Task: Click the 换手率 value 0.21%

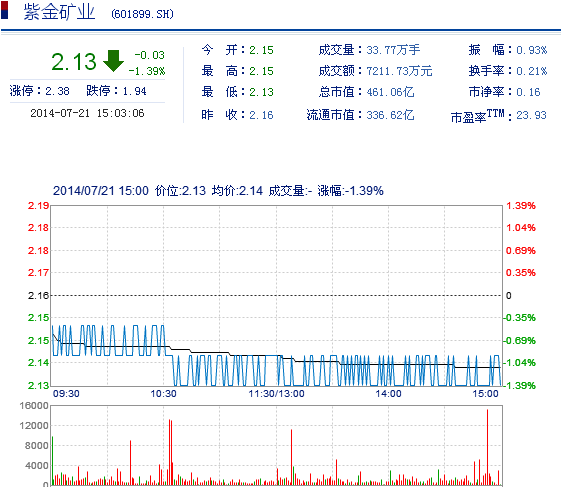Action: tap(532, 71)
